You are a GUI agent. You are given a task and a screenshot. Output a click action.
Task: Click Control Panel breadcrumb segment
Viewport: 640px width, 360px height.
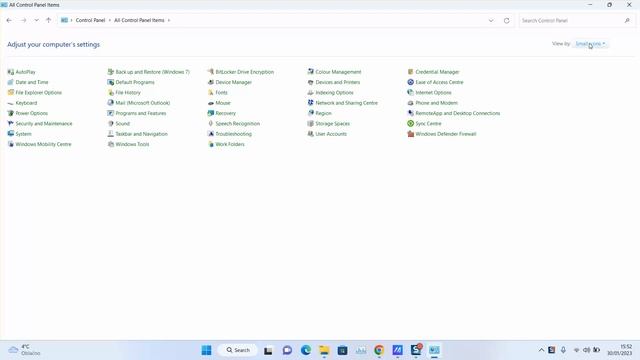90,20
